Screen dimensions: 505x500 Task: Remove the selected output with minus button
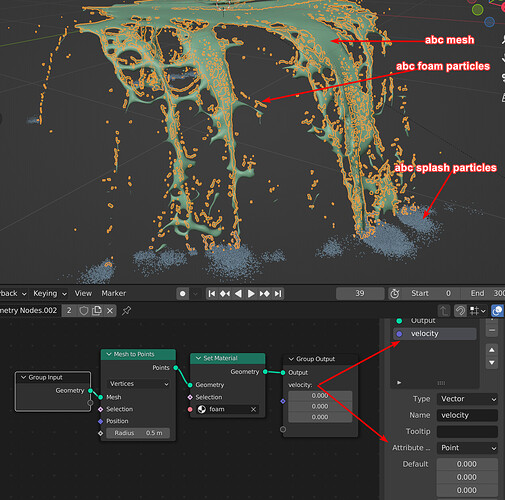(x=492, y=330)
